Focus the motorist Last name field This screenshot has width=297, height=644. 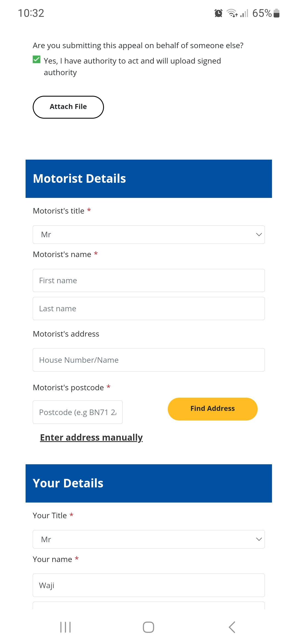click(149, 309)
